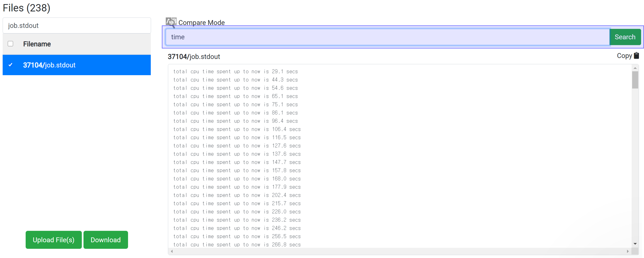Image resolution: width=644 pixels, height=258 pixels.
Task: Click the horizontal scrollbar's left arrow
Action: pos(172,251)
